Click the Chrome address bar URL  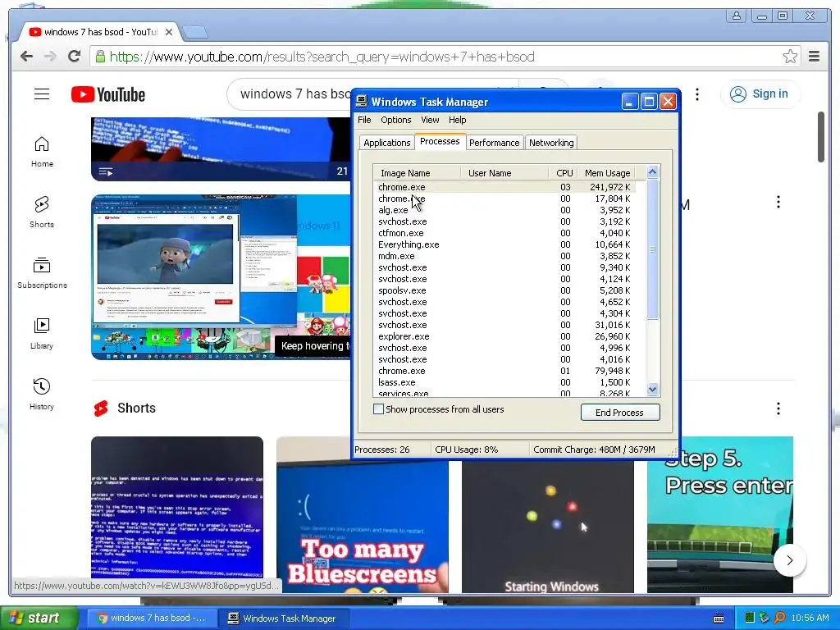click(x=322, y=57)
